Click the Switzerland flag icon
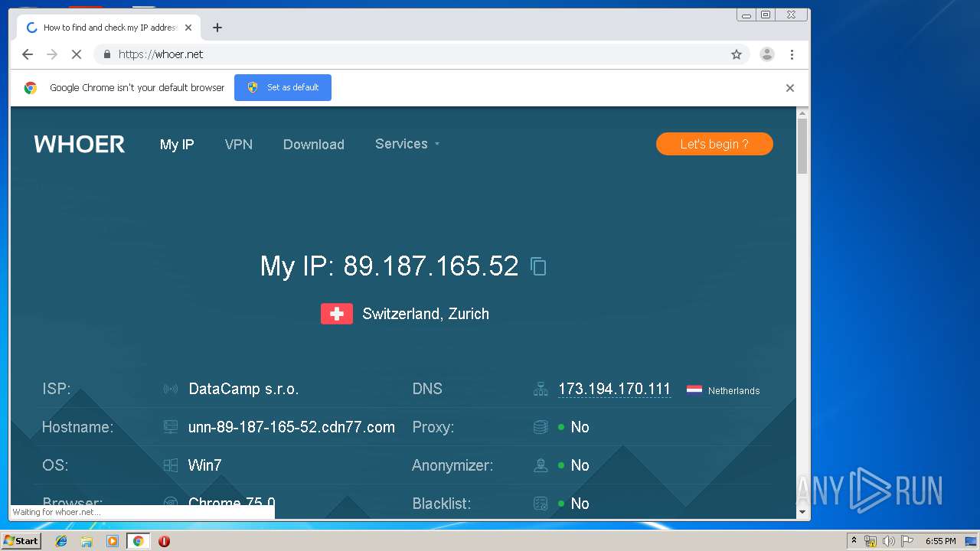The height and width of the screenshot is (551, 980). (x=337, y=314)
